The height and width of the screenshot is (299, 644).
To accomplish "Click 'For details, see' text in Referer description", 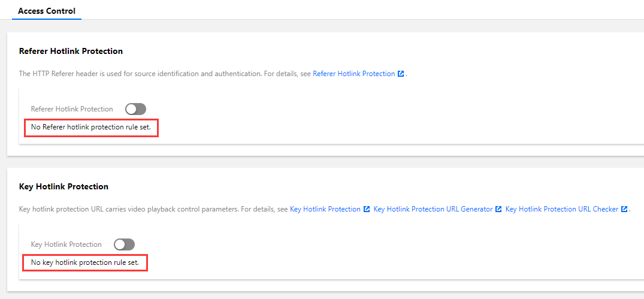I will coord(287,74).
